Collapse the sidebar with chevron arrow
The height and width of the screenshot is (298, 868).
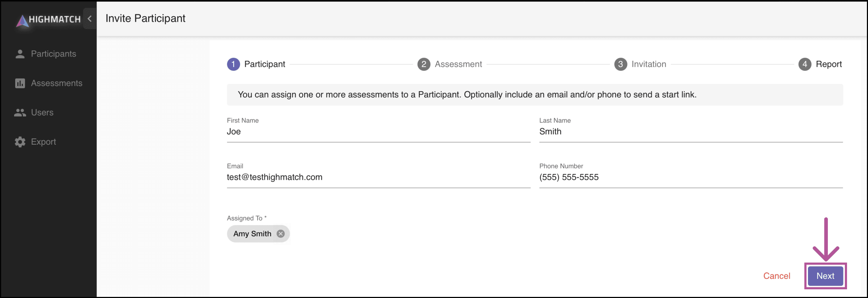[x=90, y=18]
